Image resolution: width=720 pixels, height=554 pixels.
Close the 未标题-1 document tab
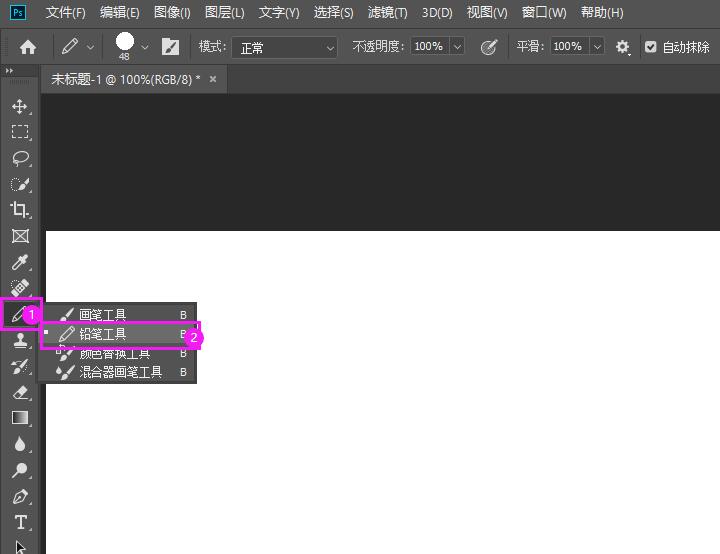(x=213, y=79)
